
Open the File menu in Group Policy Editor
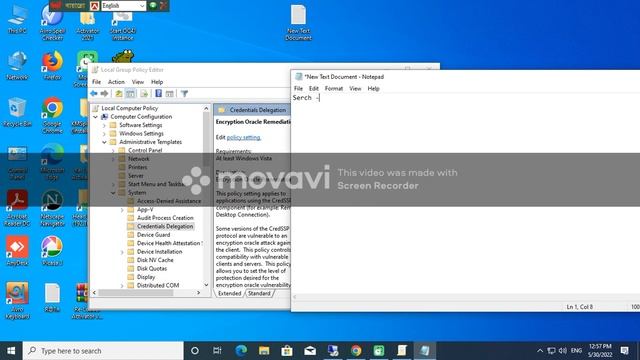96,82
